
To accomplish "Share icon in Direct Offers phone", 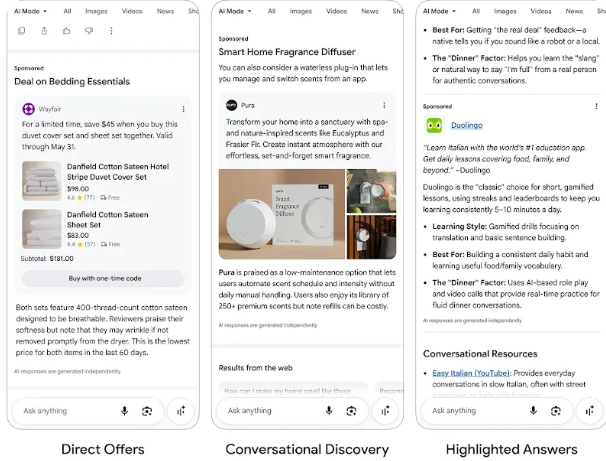I will pyautogui.click(x=44, y=31).
